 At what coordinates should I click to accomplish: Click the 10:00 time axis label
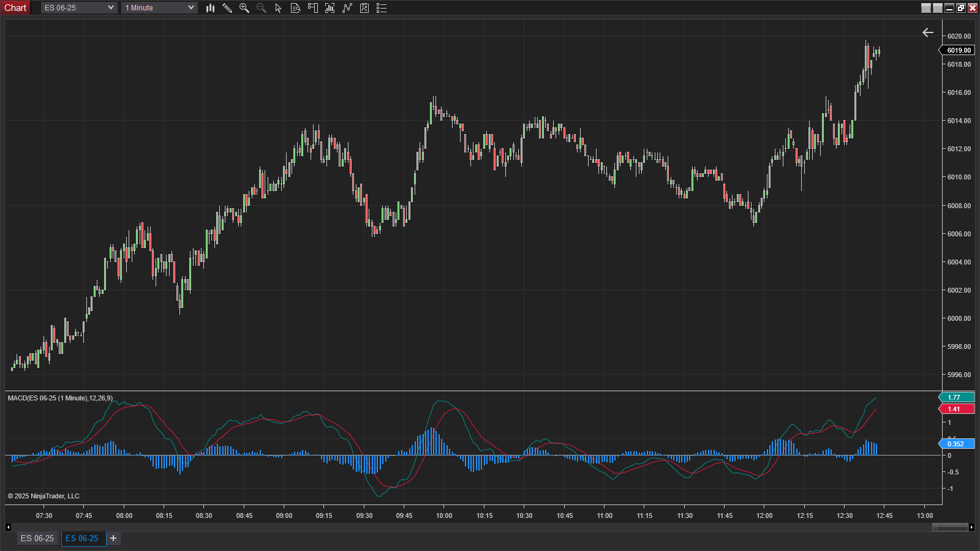tap(444, 515)
